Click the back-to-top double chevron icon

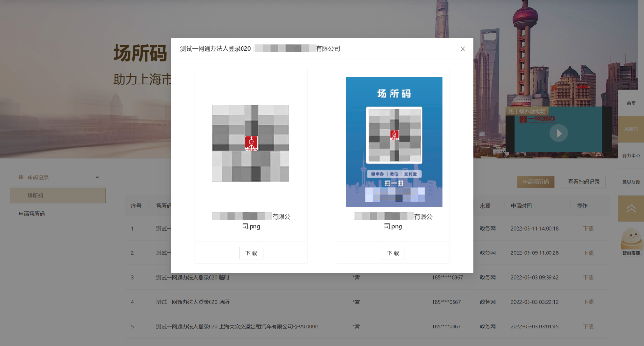point(631,209)
